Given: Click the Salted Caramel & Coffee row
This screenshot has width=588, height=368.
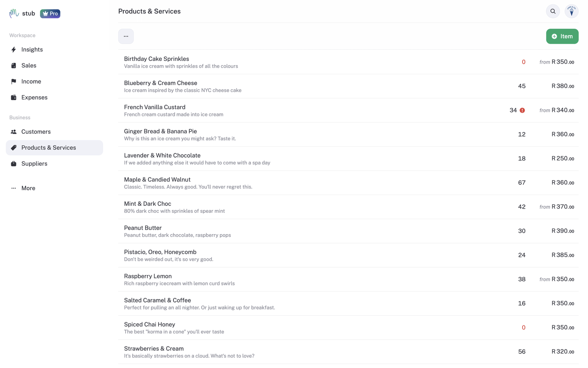Looking at the screenshot, I should tap(157, 301).
